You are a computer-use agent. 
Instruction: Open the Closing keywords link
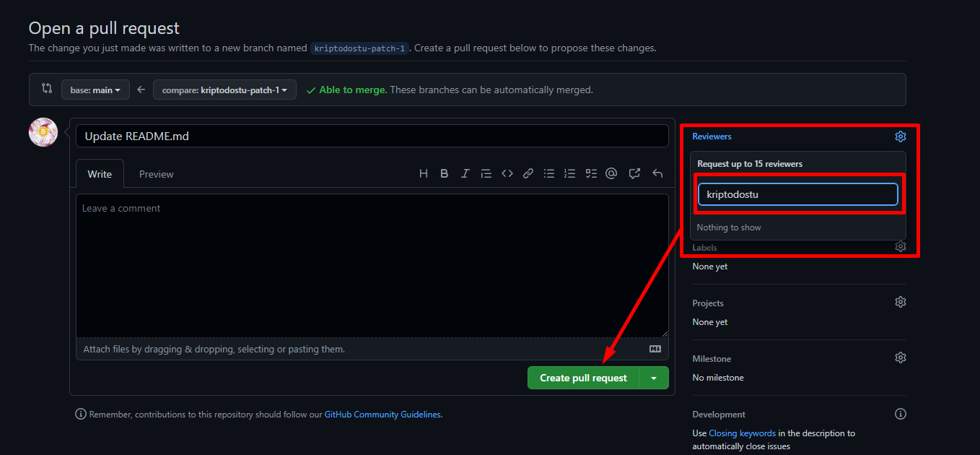742,433
